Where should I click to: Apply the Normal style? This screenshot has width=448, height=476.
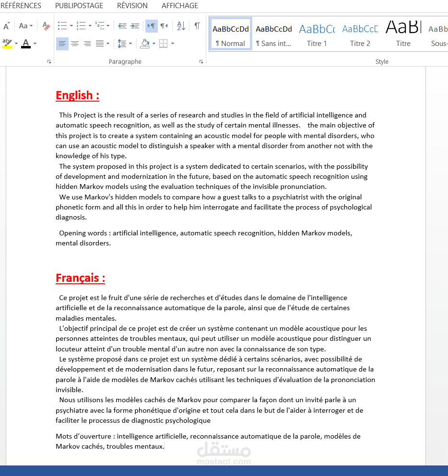230,34
